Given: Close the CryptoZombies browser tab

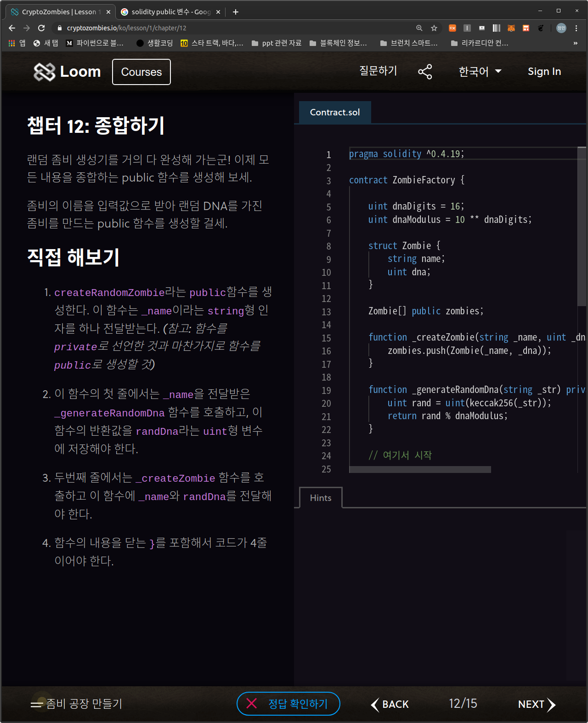Looking at the screenshot, I should point(108,12).
